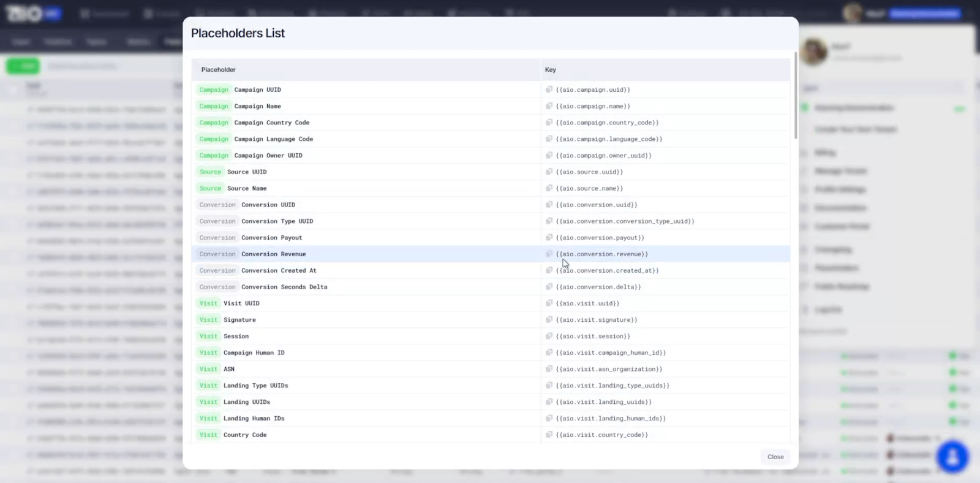Click the Key column header
The image size is (980, 483).
[550, 70]
